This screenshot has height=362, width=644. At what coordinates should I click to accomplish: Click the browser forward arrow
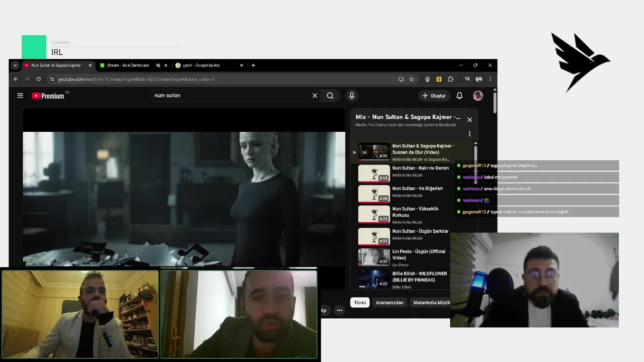(x=27, y=79)
